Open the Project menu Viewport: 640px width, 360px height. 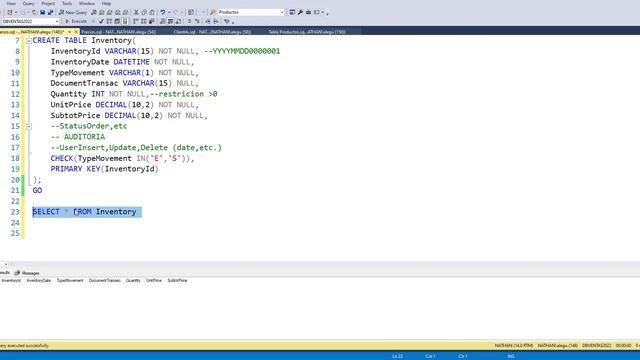click(x=48, y=3)
